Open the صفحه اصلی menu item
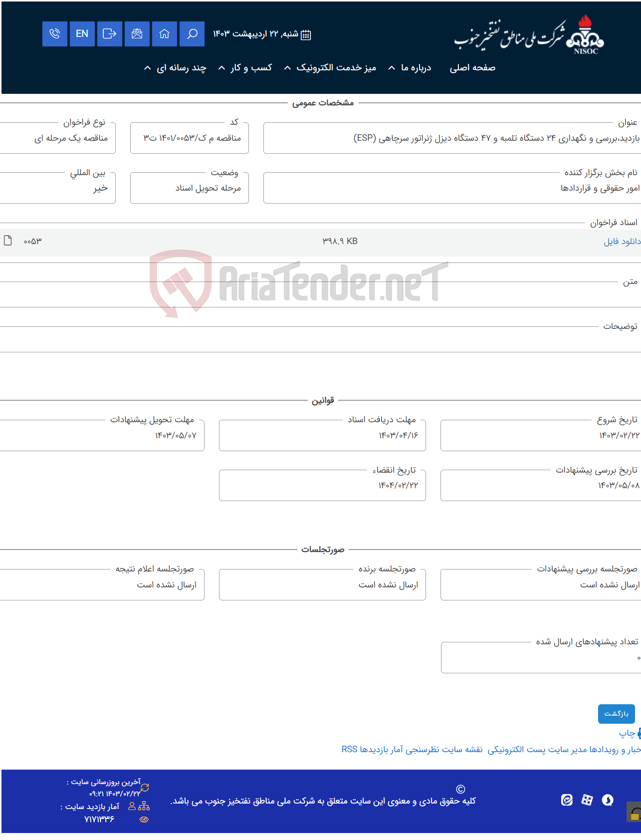Screen dimensions: 641x840 [x=472, y=68]
